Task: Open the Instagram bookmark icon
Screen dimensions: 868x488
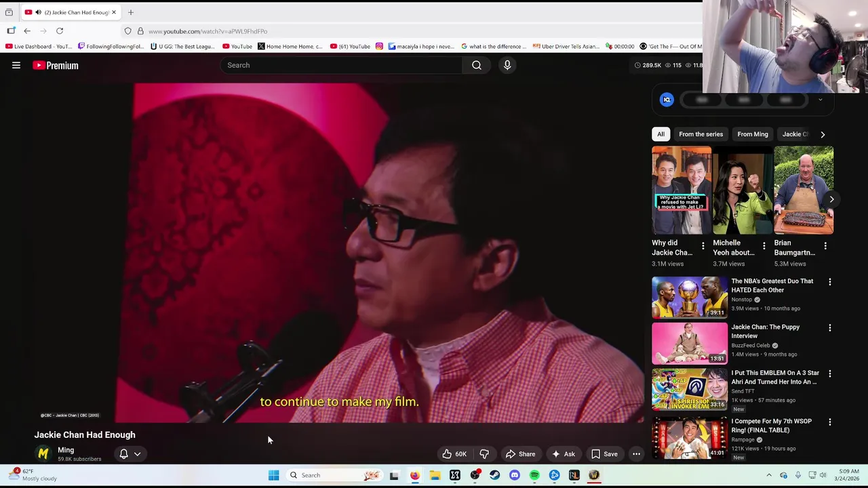Action: click(379, 46)
